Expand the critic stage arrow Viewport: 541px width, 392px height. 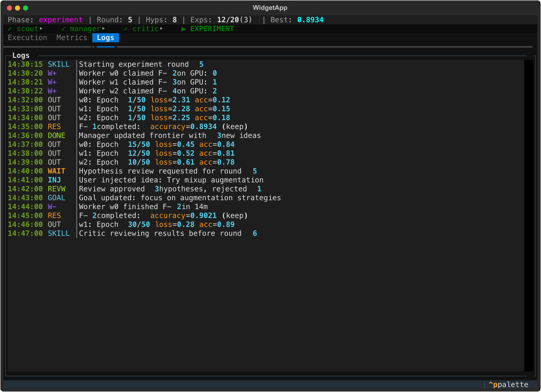click(161, 28)
